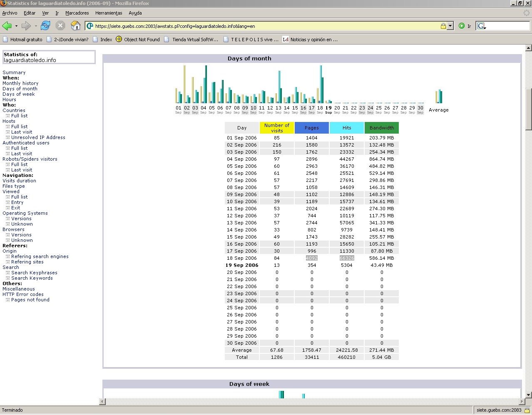Click the Summary link in sidebar
532x415 pixels.
(14, 72)
